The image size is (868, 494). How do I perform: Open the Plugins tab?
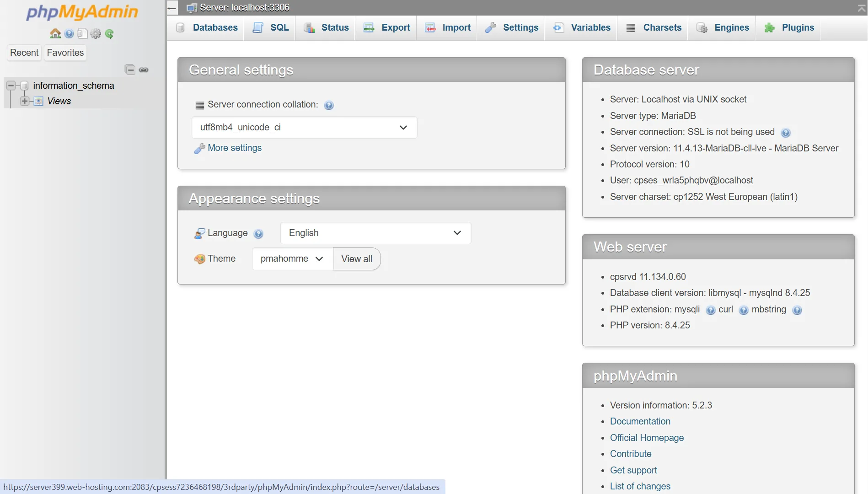(788, 27)
